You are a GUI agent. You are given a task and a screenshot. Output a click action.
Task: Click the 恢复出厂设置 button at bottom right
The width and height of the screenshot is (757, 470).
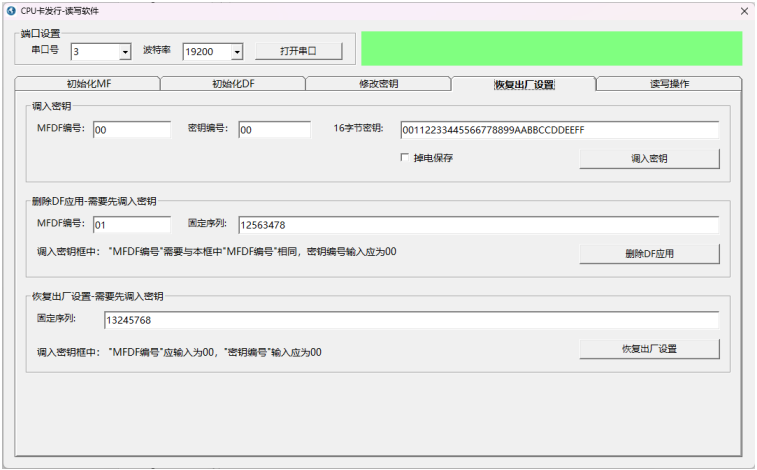click(649, 349)
